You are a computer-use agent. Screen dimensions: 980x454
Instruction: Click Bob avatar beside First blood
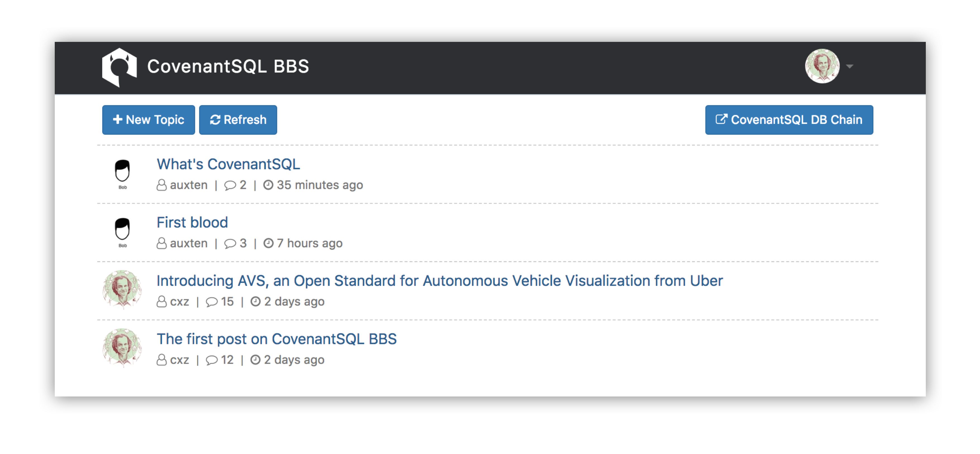[x=122, y=231]
